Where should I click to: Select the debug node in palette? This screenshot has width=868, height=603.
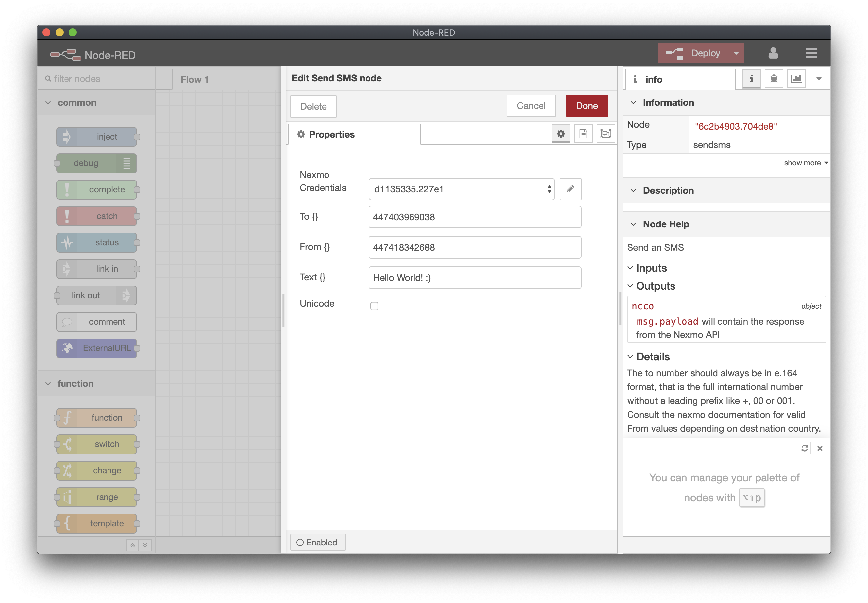(x=97, y=163)
